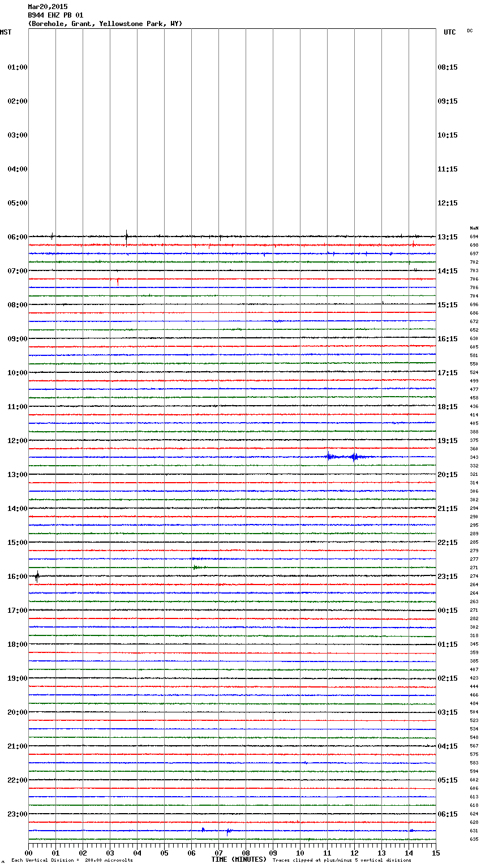Click the Traces clipped footnote text
This screenshot has width=481, height=868.
click(342, 860)
